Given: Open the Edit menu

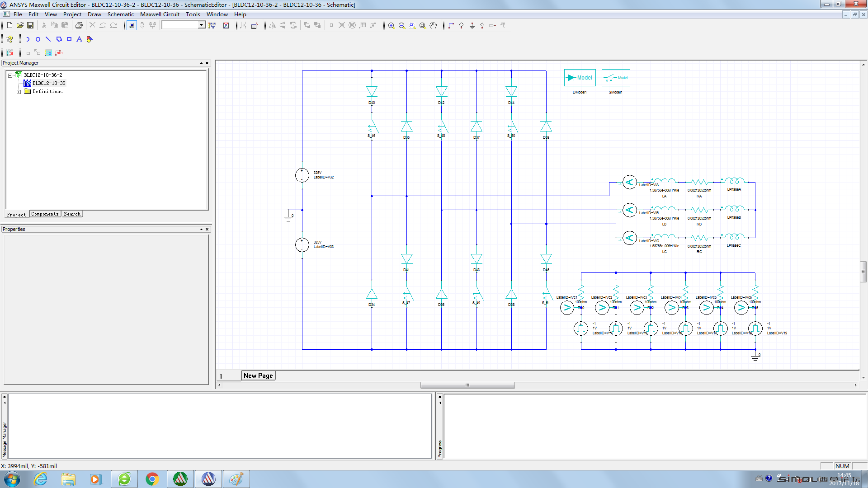Looking at the screenshot, I should point(33,14).
